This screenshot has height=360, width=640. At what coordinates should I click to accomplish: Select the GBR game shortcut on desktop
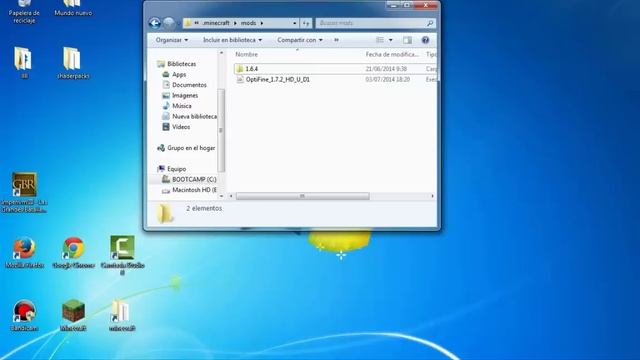pos(24,193)
